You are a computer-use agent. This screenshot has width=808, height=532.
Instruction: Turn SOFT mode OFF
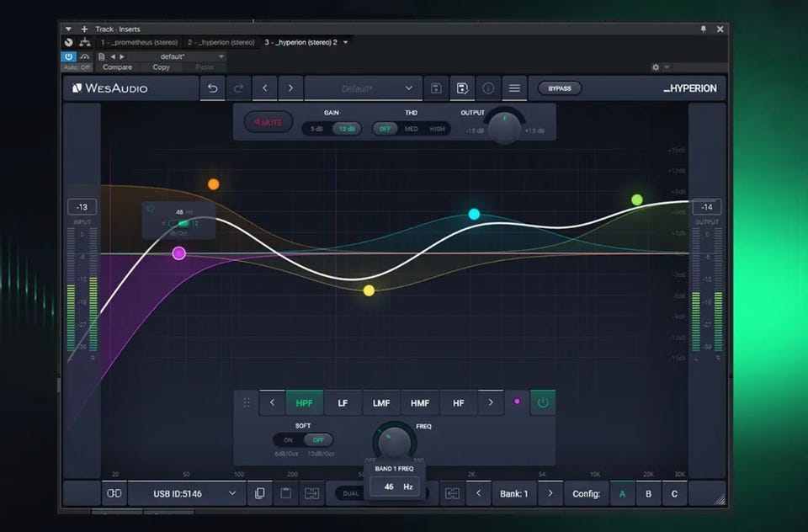coord(318,439)
